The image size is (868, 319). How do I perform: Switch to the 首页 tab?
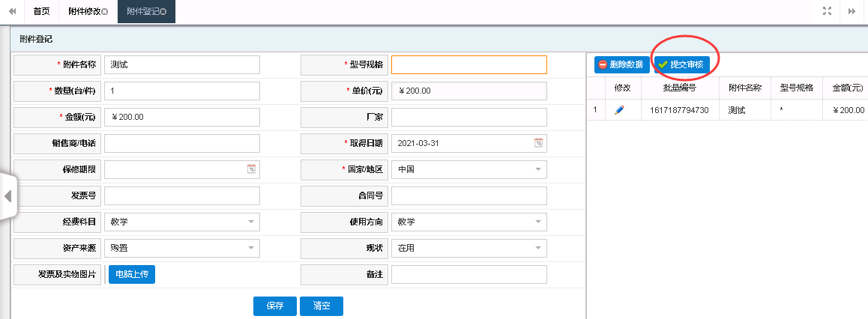42,11
